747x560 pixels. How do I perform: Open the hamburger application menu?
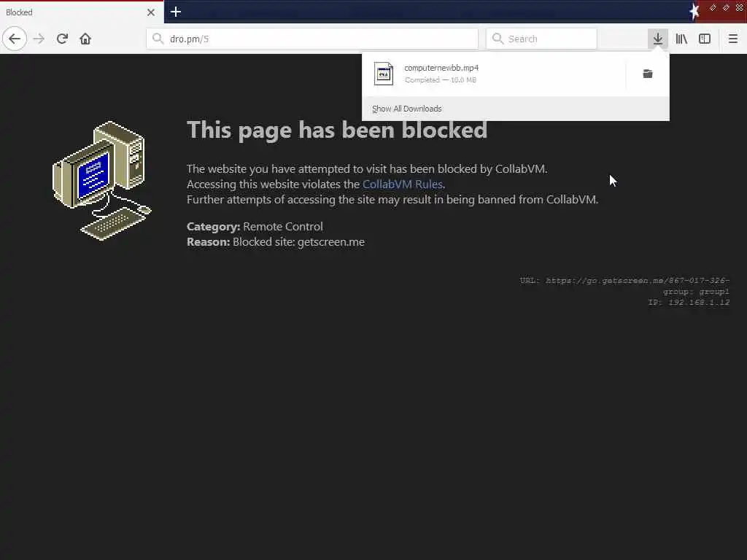(x=732, y=39)
